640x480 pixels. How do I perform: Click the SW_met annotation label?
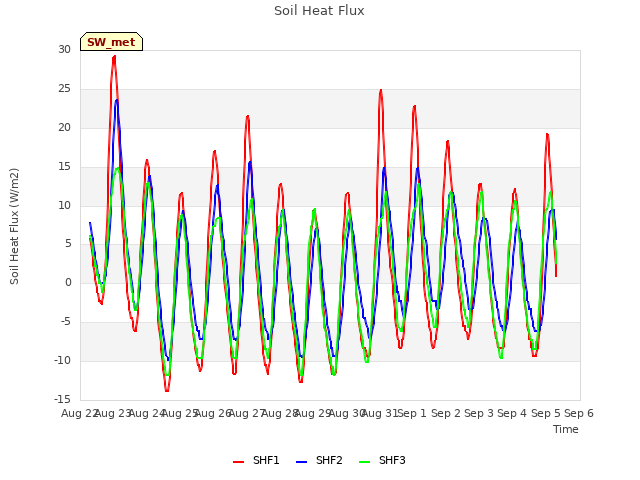(x=111, y=42)
